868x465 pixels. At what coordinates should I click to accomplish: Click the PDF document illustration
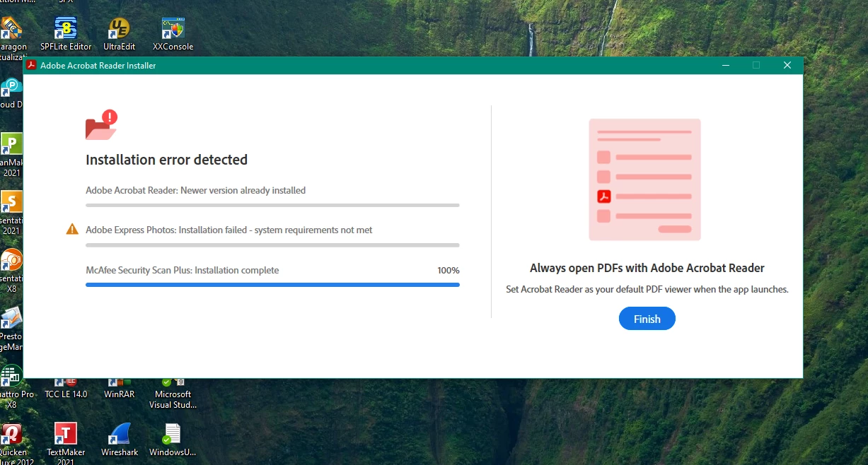644,179
